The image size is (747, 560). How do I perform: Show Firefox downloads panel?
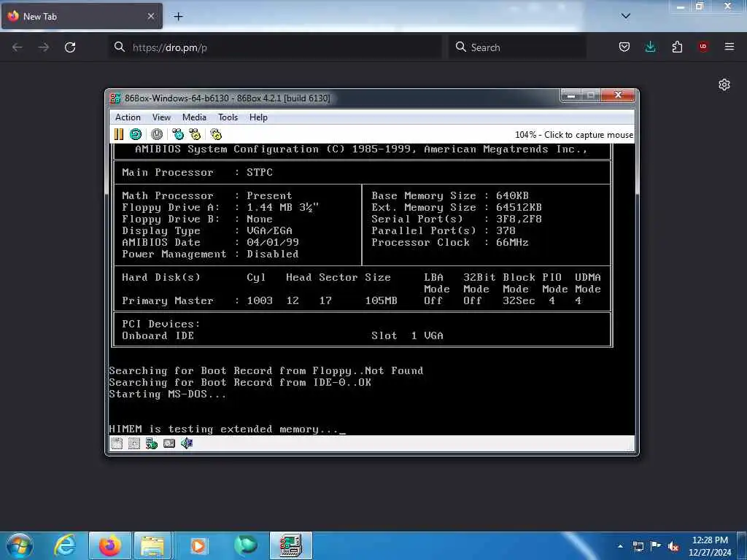click(650, 47)
